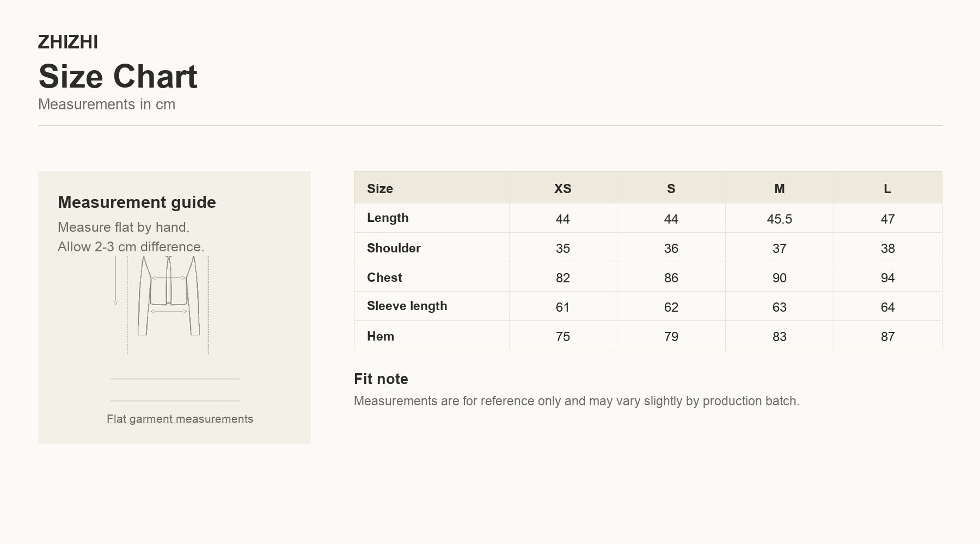Click the Hem row label

pyautogui.click(x=381, y=336)
